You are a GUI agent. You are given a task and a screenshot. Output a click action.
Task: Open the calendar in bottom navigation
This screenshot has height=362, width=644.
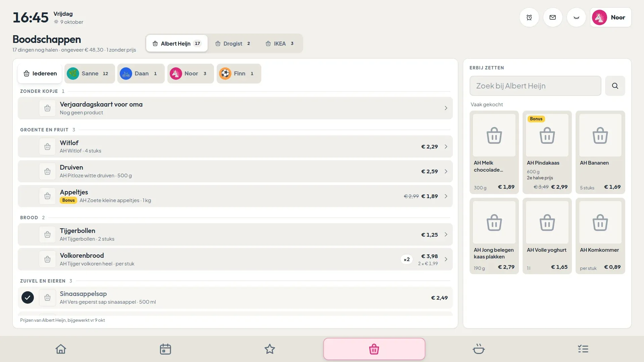(x=165, y=349)
